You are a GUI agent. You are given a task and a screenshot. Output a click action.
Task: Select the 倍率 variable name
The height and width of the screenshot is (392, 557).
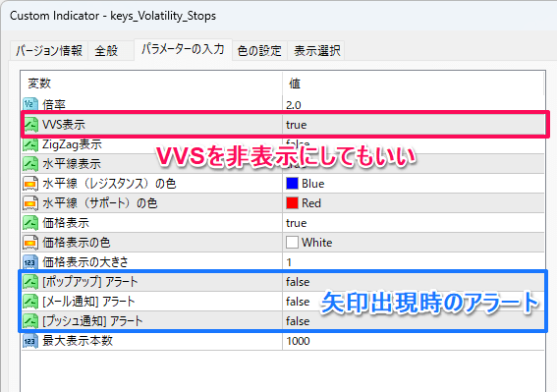54,105
